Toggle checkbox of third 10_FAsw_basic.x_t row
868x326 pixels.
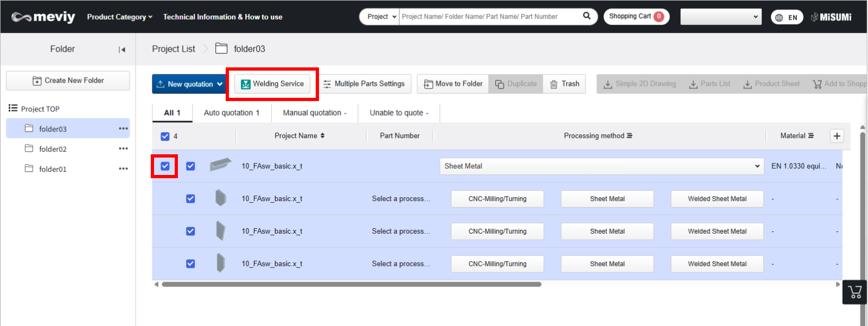pyautogui.click(x=190, y=231)
